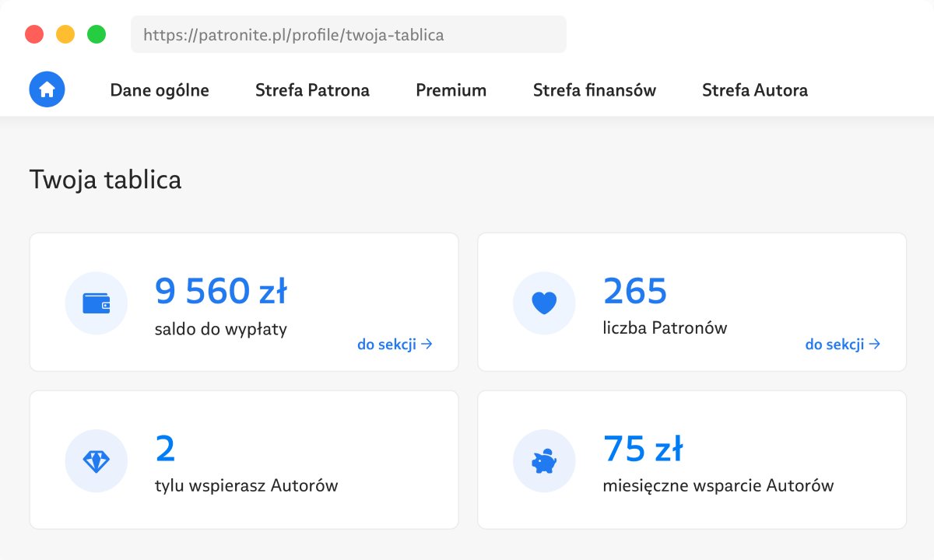Click the heart icon beside Patron count
Viewport: 934px width, 560px height.
[x=544, y=303]
